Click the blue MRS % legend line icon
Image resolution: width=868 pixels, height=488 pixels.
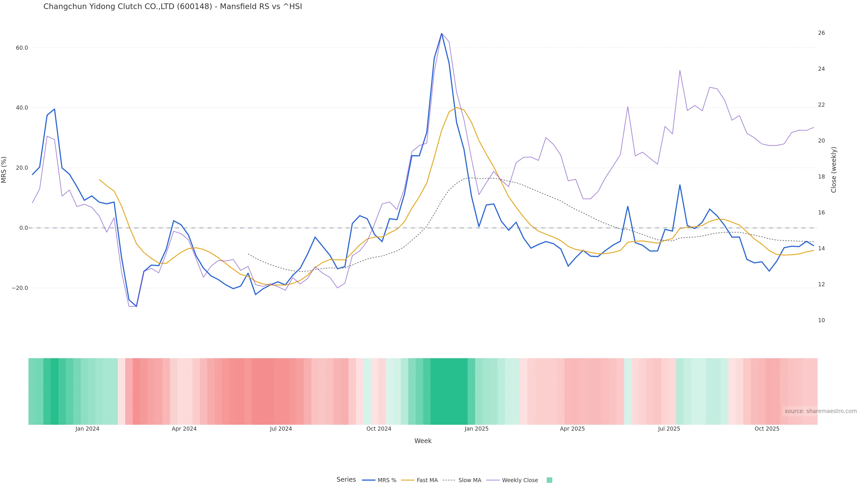click(369, 480)
